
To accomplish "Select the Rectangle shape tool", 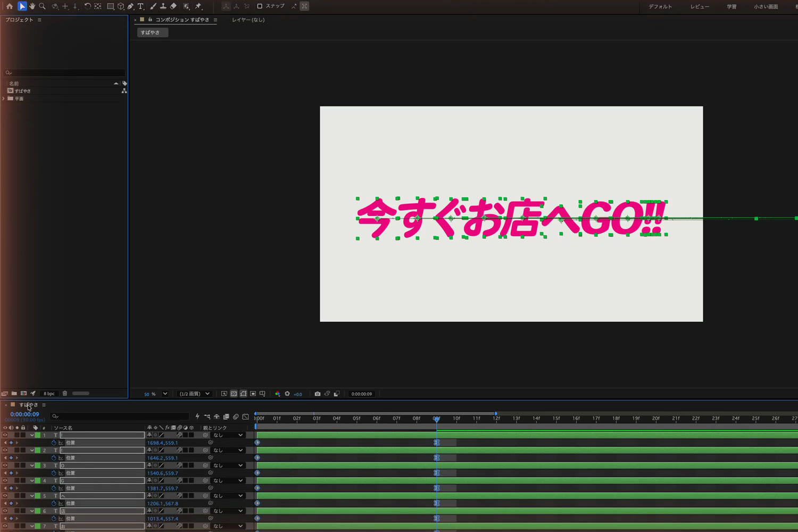I will [x=111, y=6].
